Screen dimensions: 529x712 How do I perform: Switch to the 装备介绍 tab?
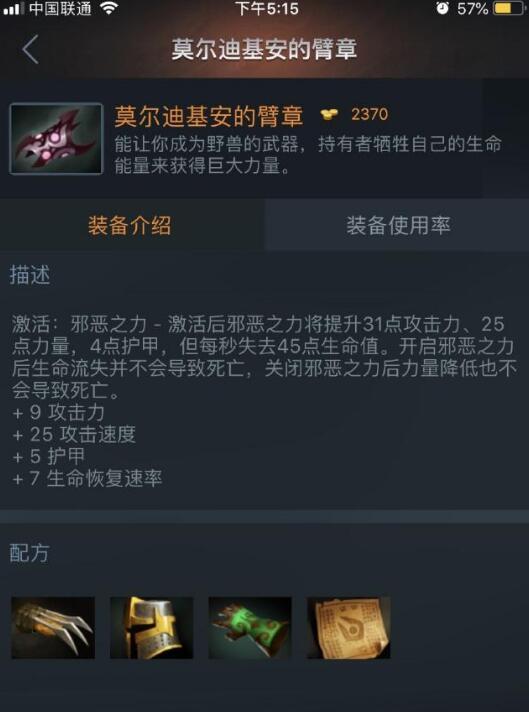(130, 225)
